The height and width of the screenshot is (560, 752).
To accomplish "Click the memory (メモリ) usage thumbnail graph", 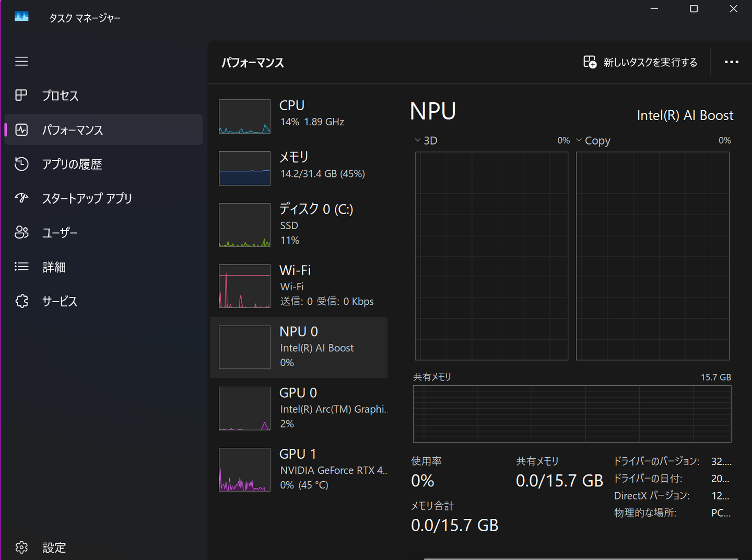I will tap(244, 168).
